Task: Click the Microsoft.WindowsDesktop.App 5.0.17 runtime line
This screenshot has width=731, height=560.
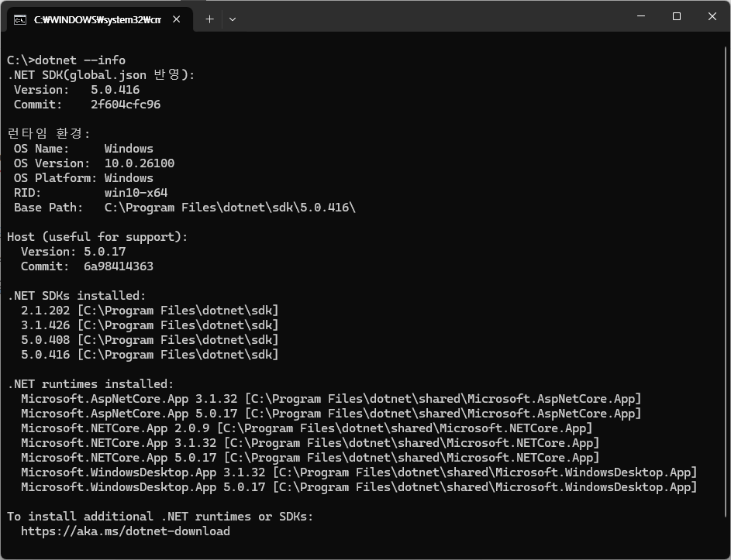Action: [x=359, y=487]
